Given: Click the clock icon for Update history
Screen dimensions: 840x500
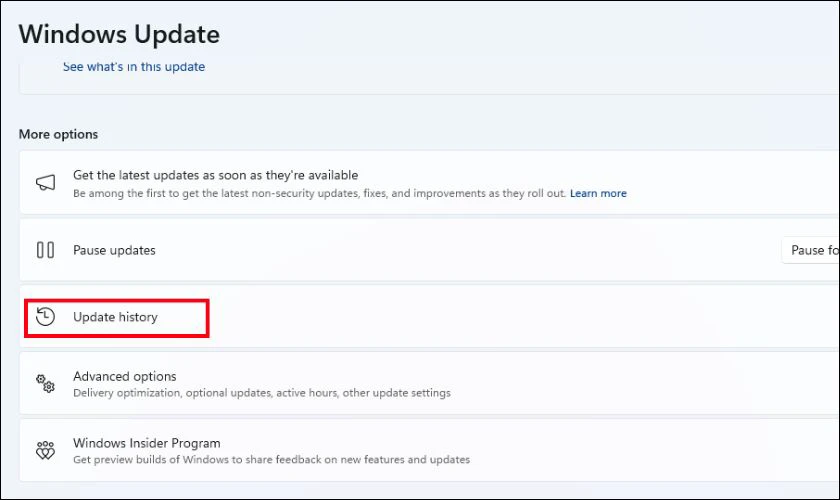Looking at the screenshot, I should tap(46, 317).
